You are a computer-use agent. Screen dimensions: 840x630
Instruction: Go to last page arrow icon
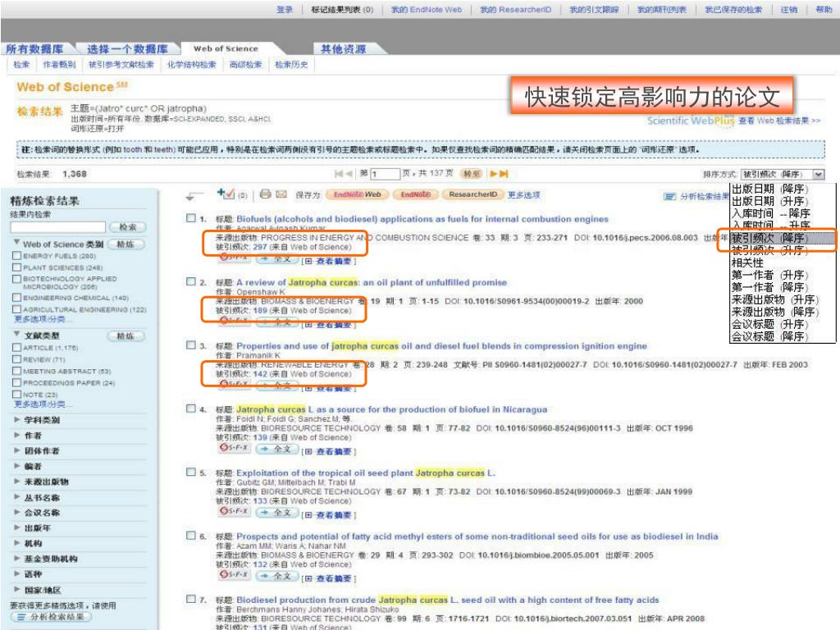click(x=504, y=174)
